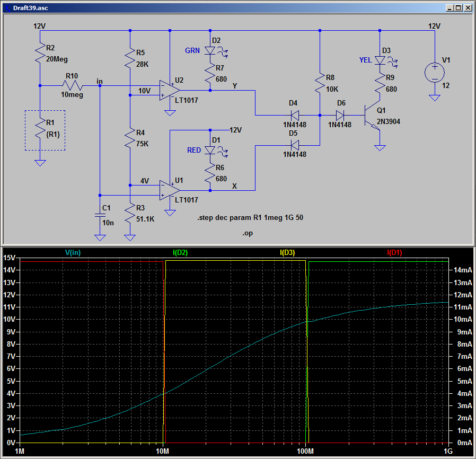The height and width of the screenshot is (459, 476).
Task: Click the .op directive text
Action: pos(248,233)
